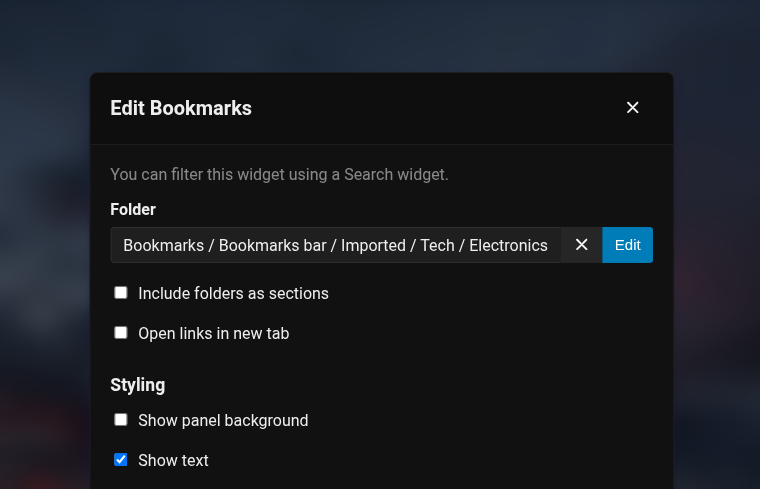Clear the selected bookmarks folder
760x489 pixels.
582,245
